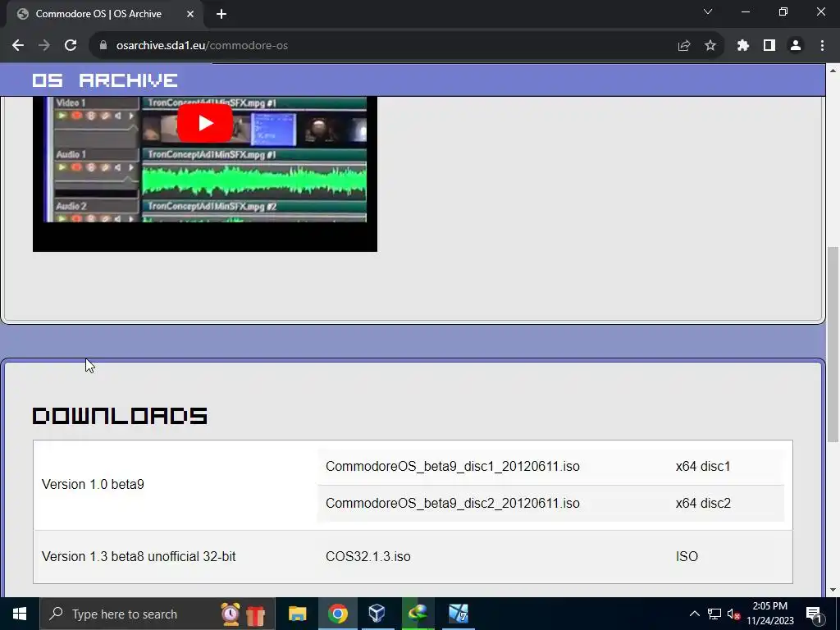Switch to Chrome taskbar icon
The height and width of the screenshot is (630, 840).
337,614
